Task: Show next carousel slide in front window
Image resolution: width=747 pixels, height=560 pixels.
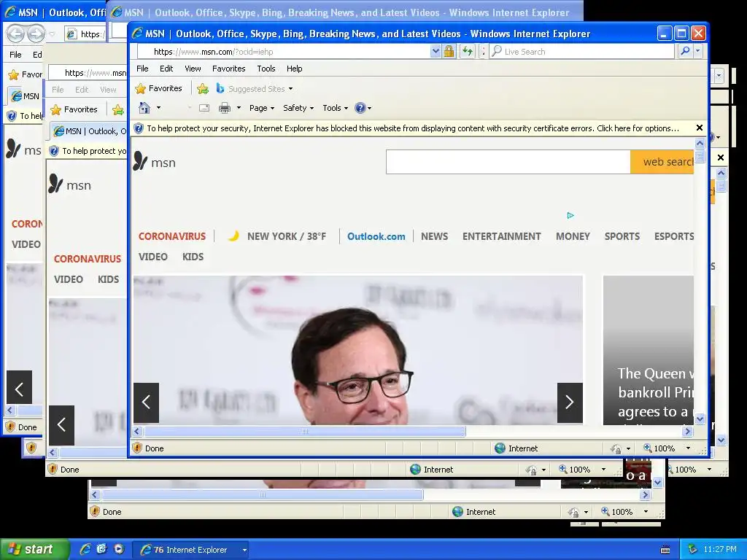Action: (x=570, y=402)
